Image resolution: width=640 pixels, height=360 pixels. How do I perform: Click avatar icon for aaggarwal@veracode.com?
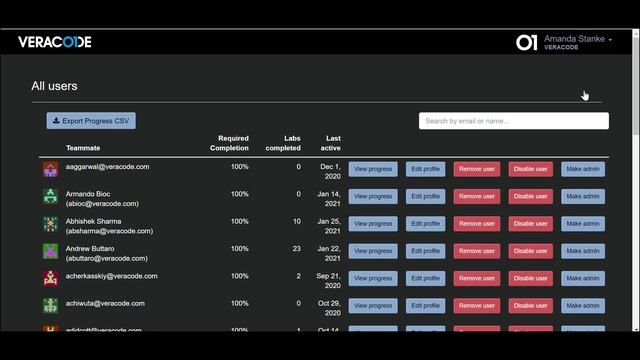51,169
